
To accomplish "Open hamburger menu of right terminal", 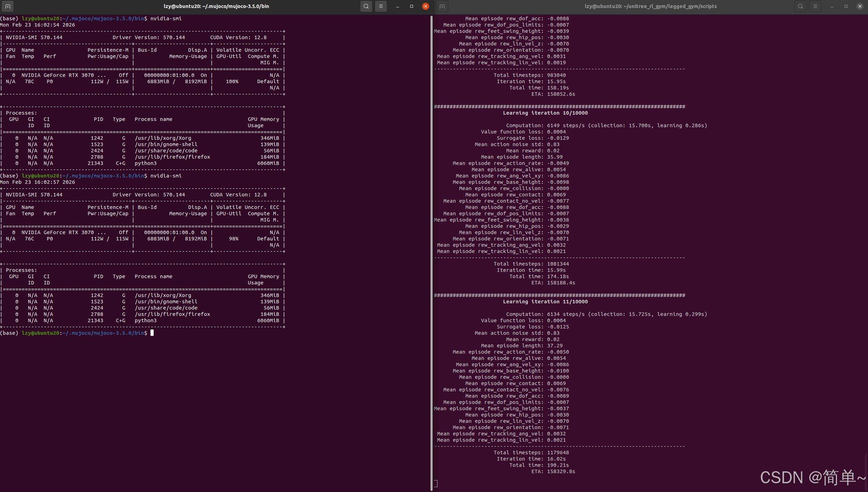I will [x=815, y=6].
